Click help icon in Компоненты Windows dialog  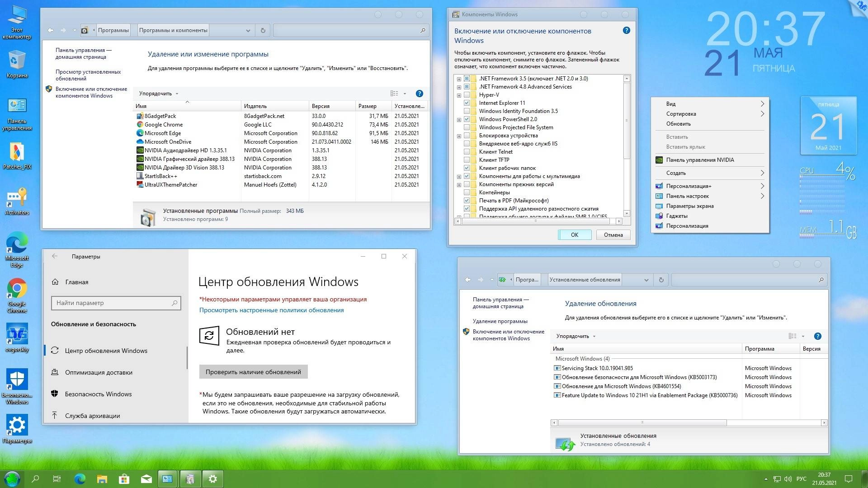(x=626, y=30)
